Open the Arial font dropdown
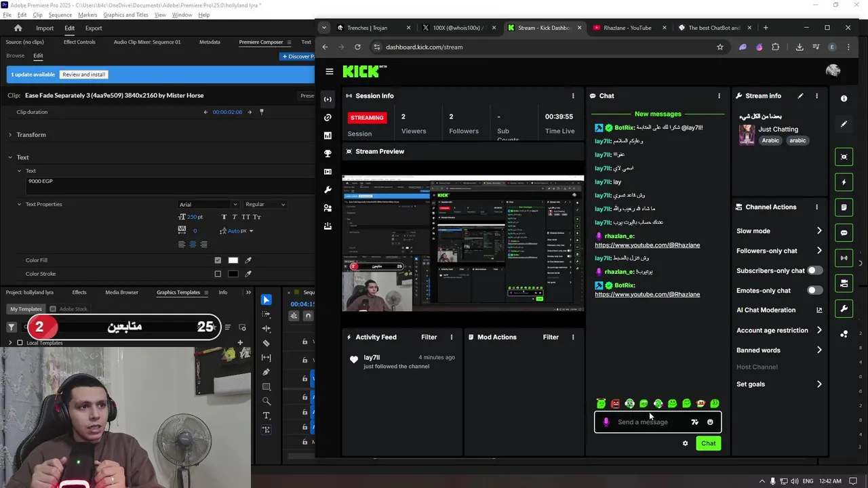Viewport: 868px width, 488px height. 208,204
